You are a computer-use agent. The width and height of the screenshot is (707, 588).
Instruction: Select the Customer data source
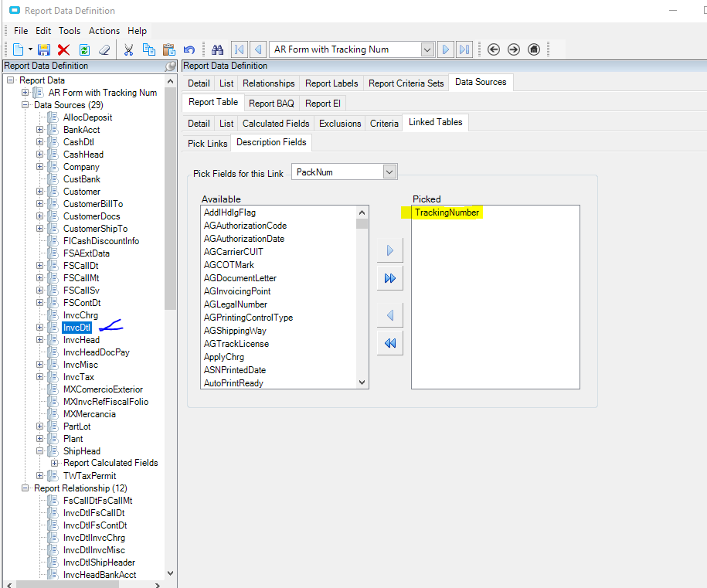pyautogui.click(x=82, y=192)
